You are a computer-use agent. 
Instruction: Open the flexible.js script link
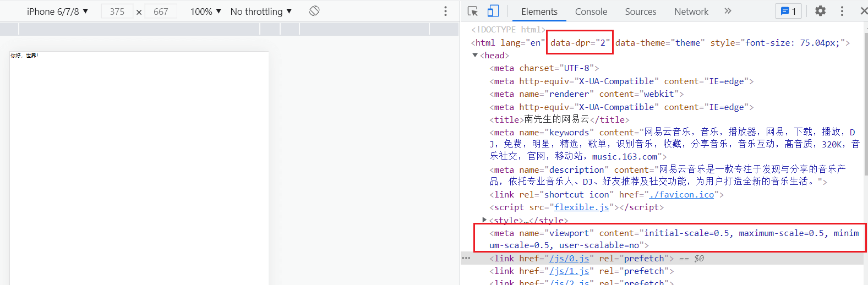[x=582, y=207]
